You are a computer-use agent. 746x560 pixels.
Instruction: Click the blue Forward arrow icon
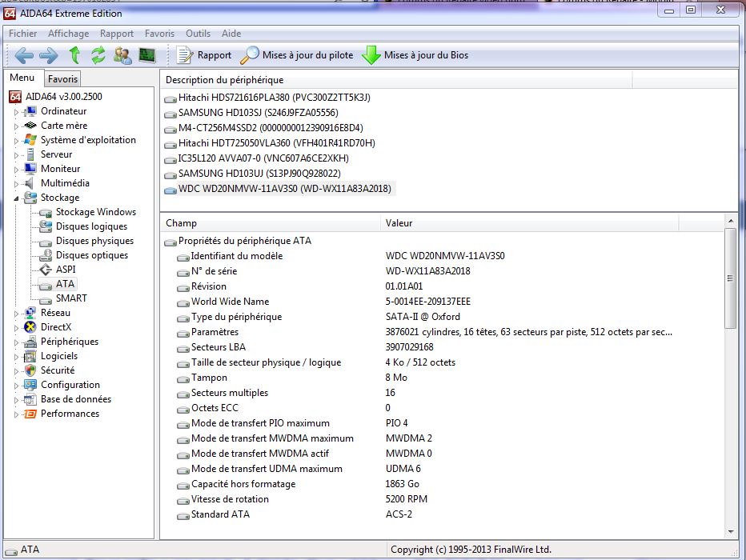(x=49, y=55)
